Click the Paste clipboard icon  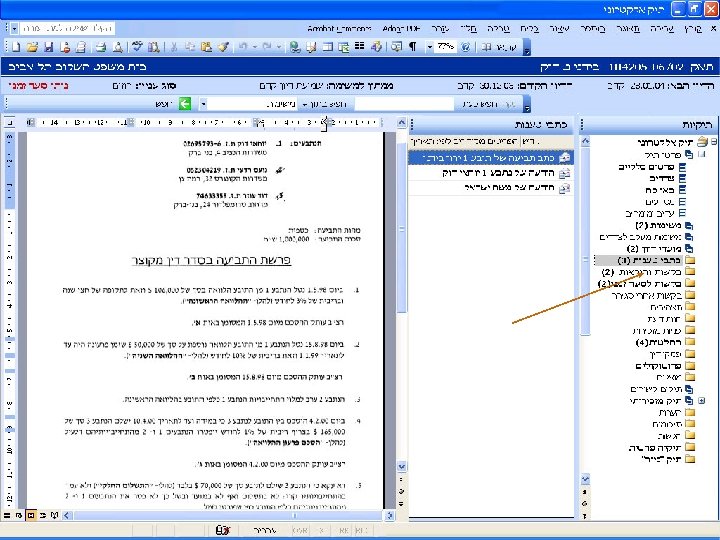pyautogui.click(x=206, y=47)
